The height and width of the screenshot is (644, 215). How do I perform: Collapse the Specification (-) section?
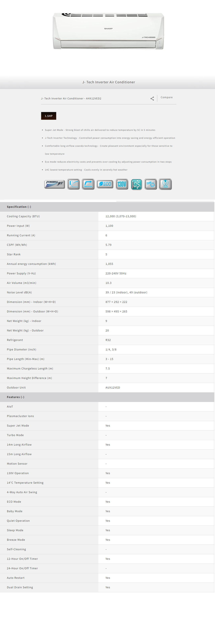[19, 207]
